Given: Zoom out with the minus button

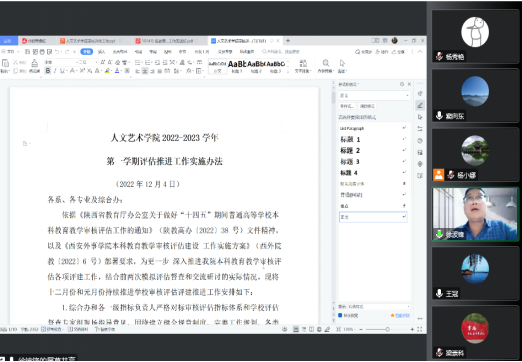Looking at the screenshot, I should 361,329.
